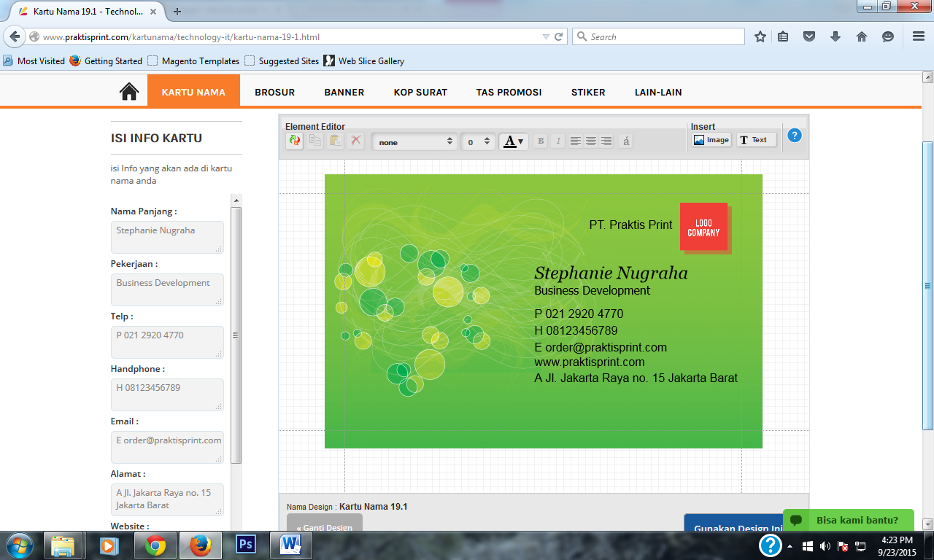Image resolution: width=934 pixels, height=560 pixels.
Task: Open the font size dropdown showing 0
Action: 479,141
